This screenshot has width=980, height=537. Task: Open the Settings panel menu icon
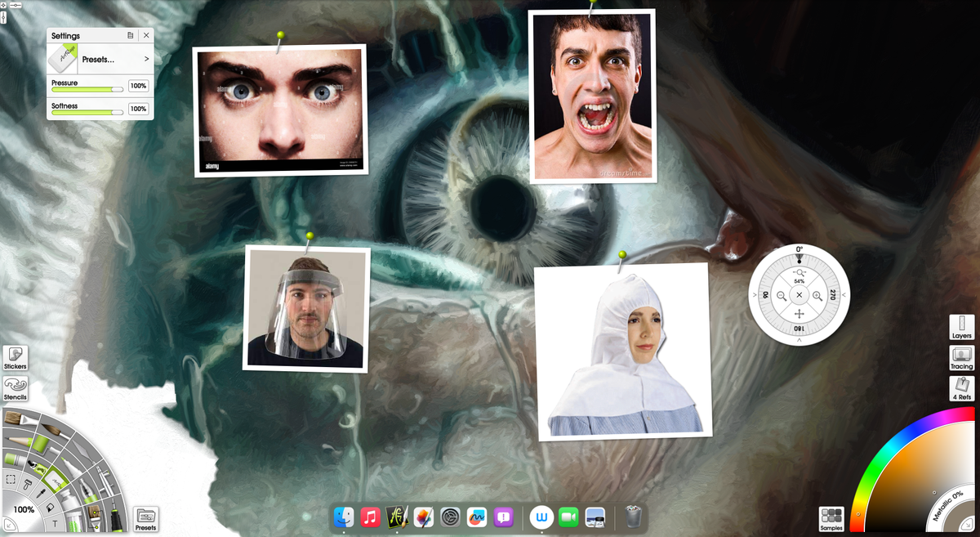coord(131,35)
